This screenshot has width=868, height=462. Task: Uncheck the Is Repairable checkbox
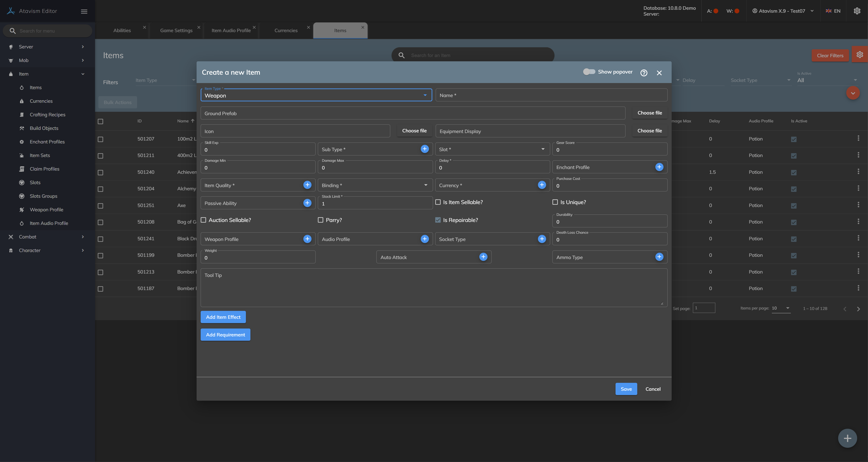(x=438, y=220)
